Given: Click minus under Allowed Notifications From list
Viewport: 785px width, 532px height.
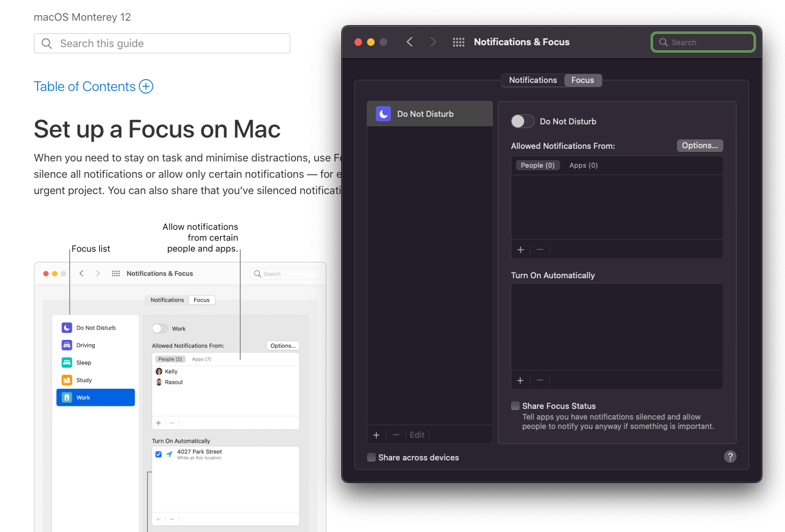Looking at the screenshot, I should [540, 249].
